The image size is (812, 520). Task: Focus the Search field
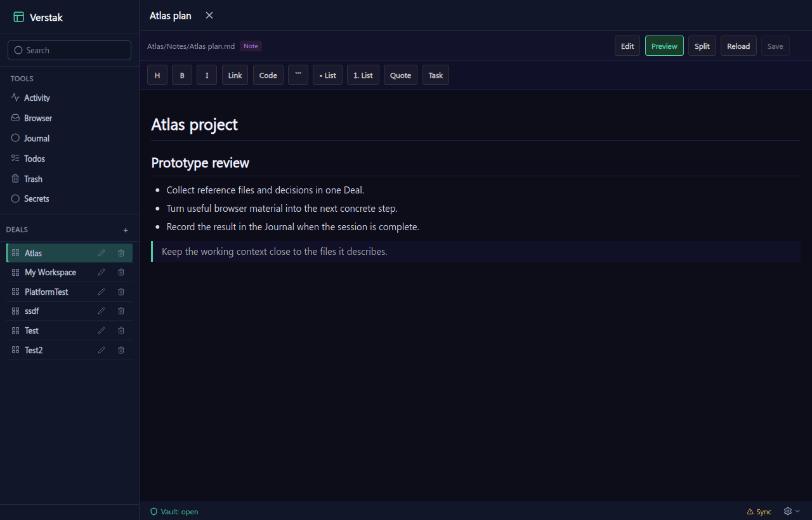(69, 50)
